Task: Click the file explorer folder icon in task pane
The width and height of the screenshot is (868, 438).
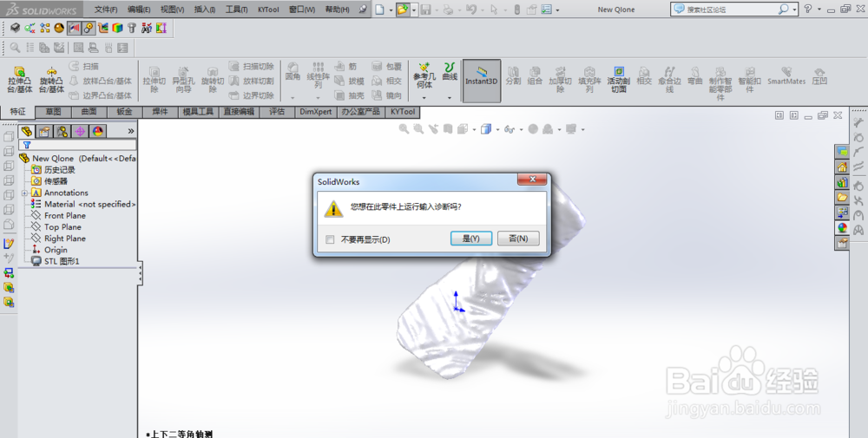Action: [x=842, y=197]
